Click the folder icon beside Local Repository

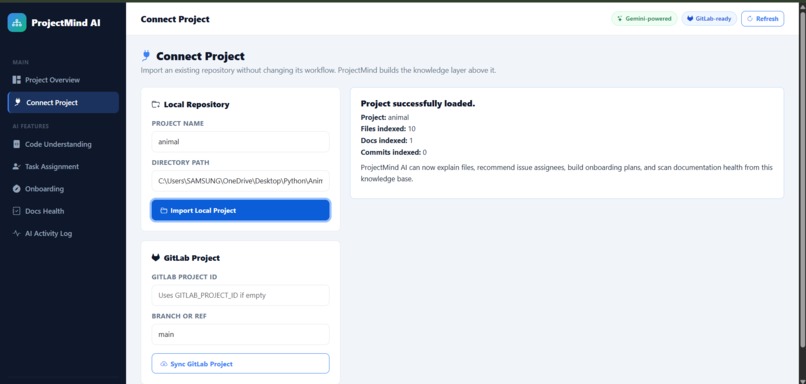[x=156, y=104]
